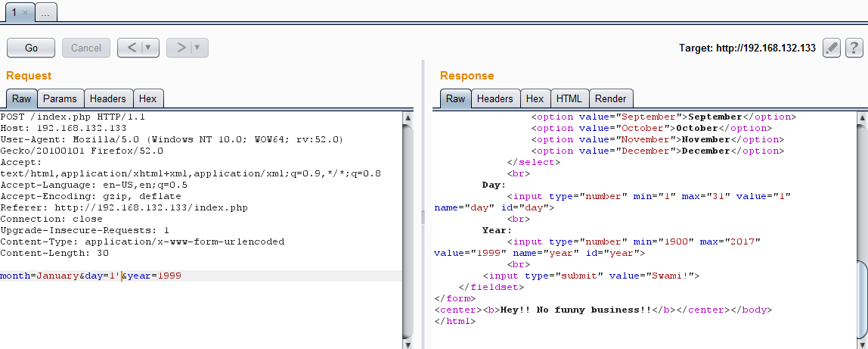
Task: Select Repeater tab 1
Action: tap(14, 12)
